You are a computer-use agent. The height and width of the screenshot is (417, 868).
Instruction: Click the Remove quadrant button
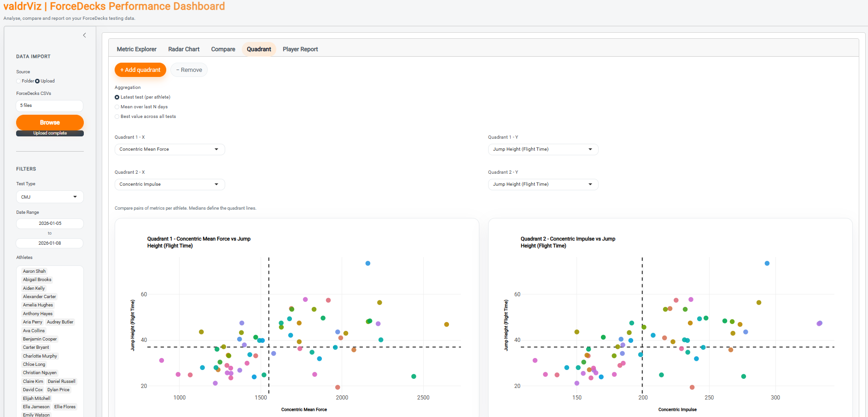[x=189, y=70]
